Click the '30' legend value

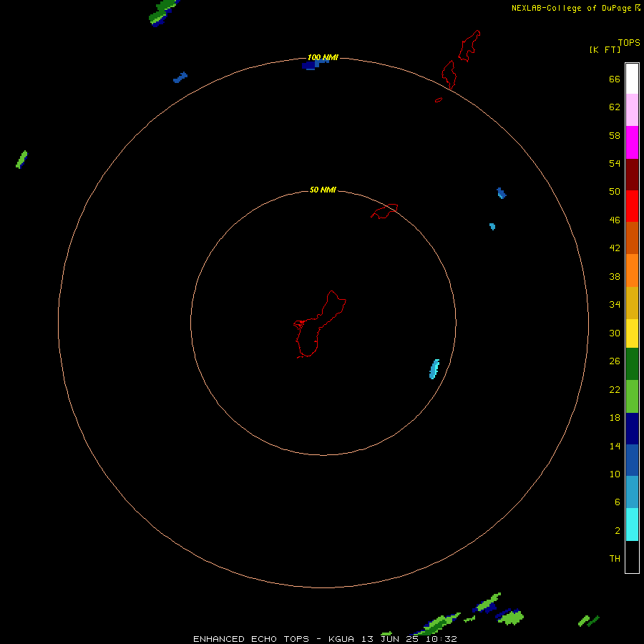(x=615, y=333)
